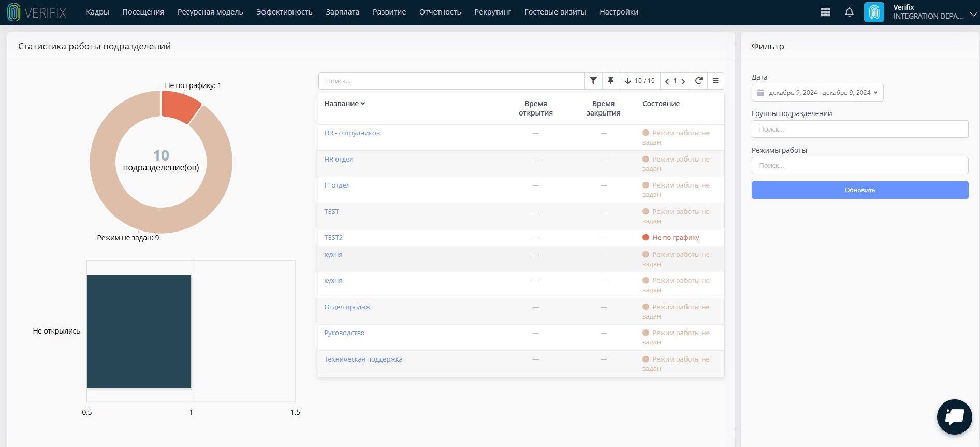Open Руководство link
980x447 pixels.
[344, 333]
